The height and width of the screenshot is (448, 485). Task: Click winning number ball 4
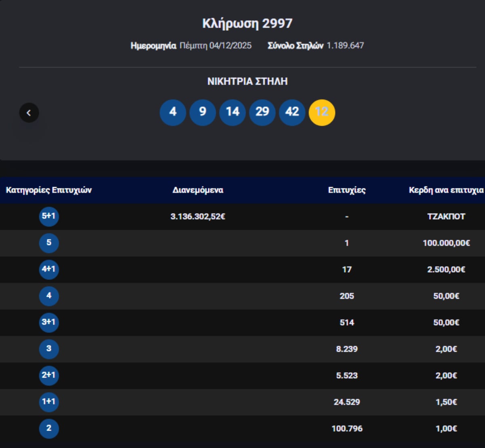pos(173,112)
